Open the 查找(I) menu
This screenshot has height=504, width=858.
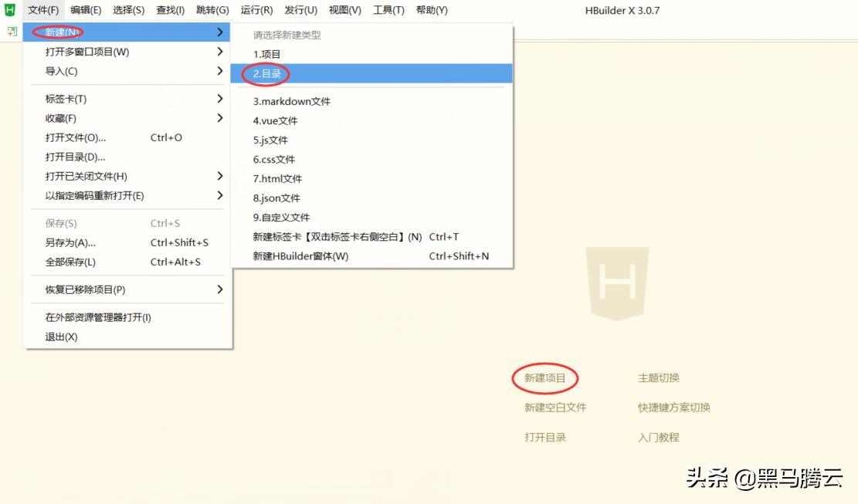[x=170, y=10]
